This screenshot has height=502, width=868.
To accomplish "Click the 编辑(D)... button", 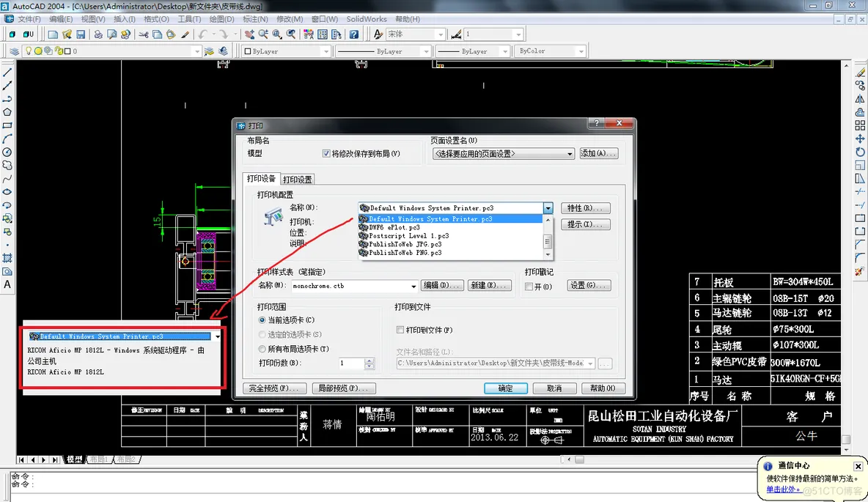I will tap(442, 286).
